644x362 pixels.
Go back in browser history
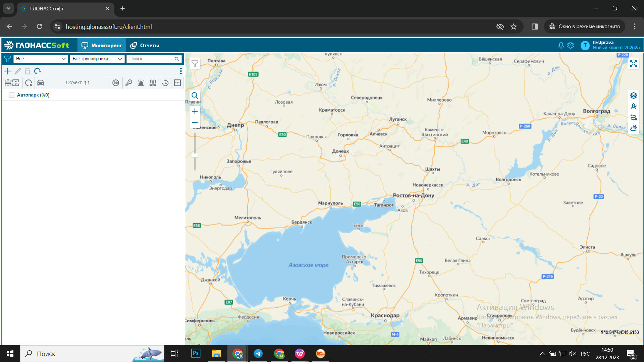pos(9,26)
